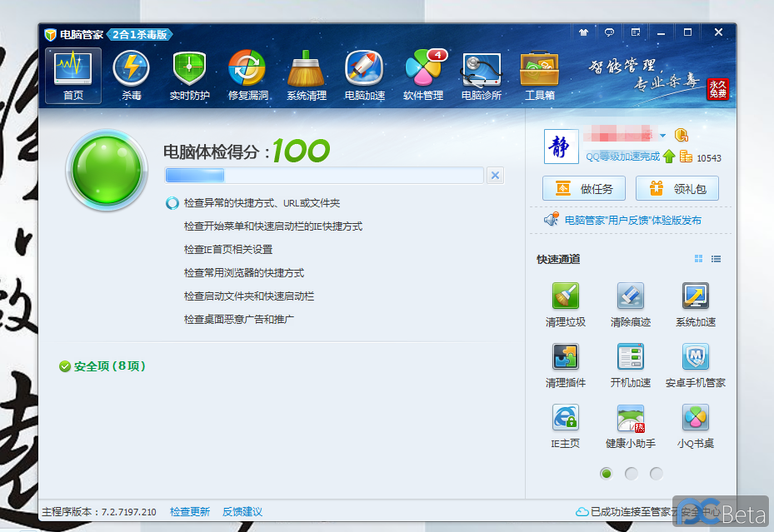774x532 pixels.
Task: Click 检查启动文件夹和快速启动栏 item
Action: (249, 296)
